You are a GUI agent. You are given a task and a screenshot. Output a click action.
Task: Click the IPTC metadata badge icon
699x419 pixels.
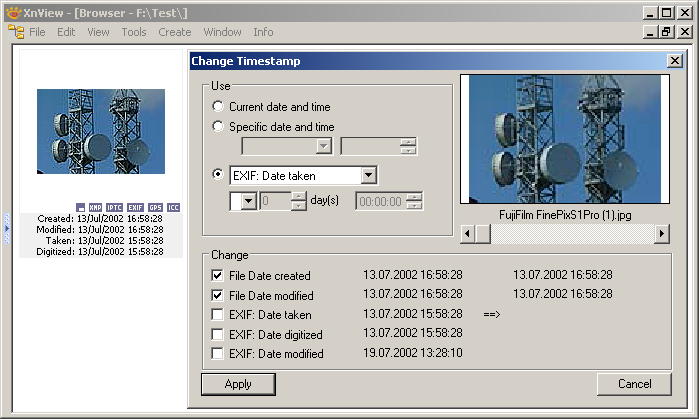click(114, 207)
